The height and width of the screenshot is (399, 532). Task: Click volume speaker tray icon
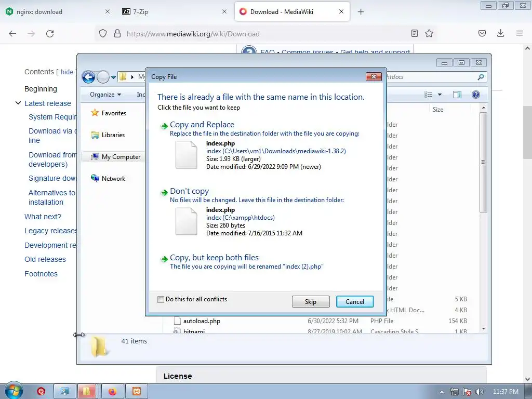pos(480,392)
